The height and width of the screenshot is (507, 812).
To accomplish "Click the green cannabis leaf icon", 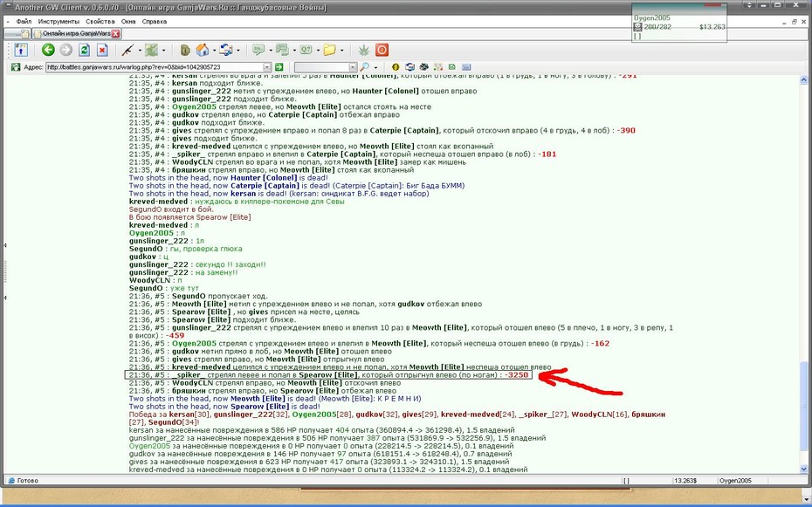I will coord(363,50).
